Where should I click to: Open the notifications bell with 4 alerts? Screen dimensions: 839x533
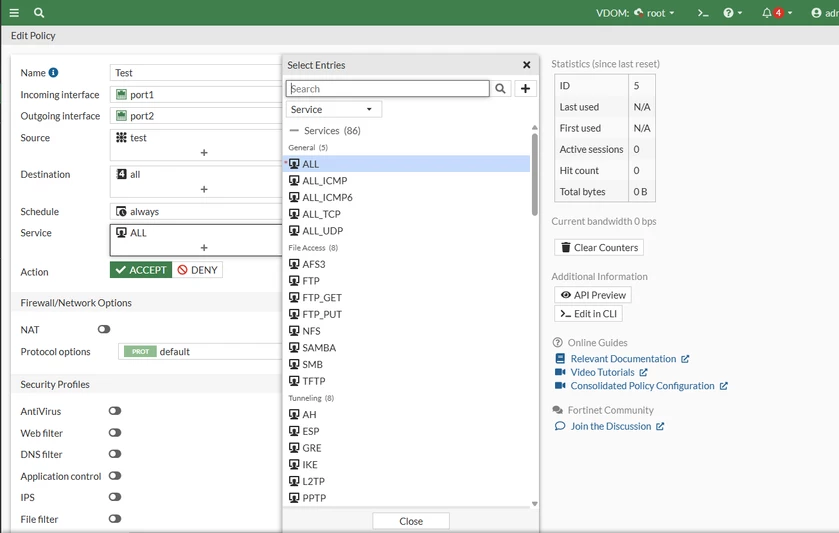(x=777, y=13)
